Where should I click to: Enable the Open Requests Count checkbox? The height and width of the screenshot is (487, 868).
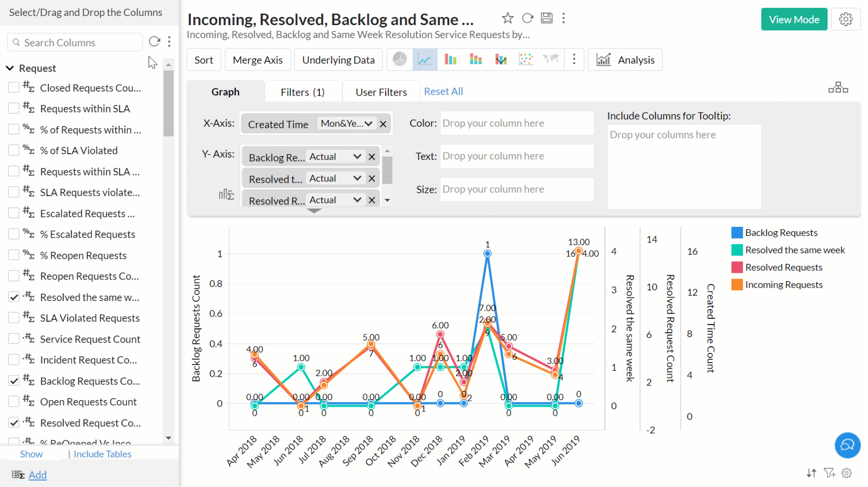pyautogui.click(x=14, y=401)
